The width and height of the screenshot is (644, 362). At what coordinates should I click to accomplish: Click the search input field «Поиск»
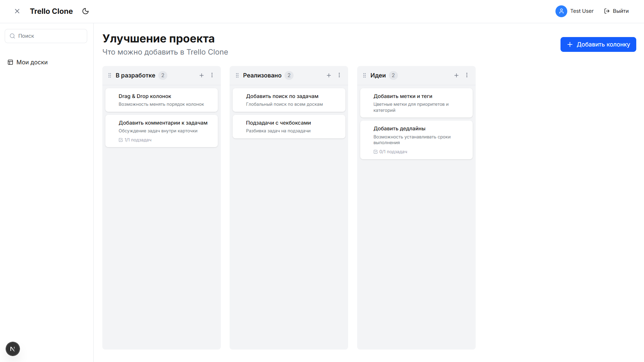click(x=46, y=36)
